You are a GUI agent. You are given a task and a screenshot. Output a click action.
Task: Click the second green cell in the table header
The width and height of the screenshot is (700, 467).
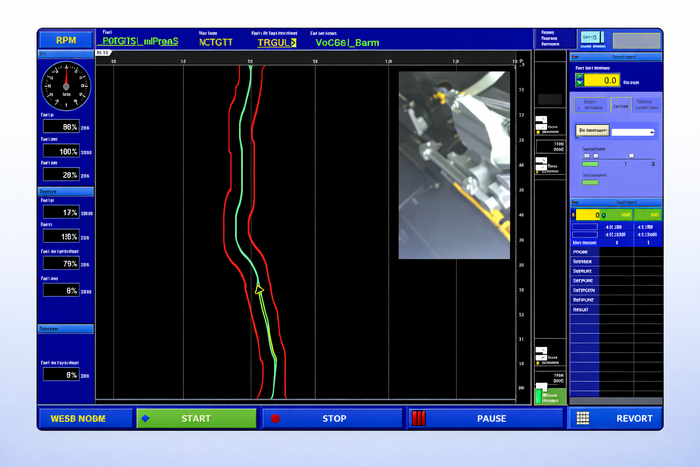648,215
